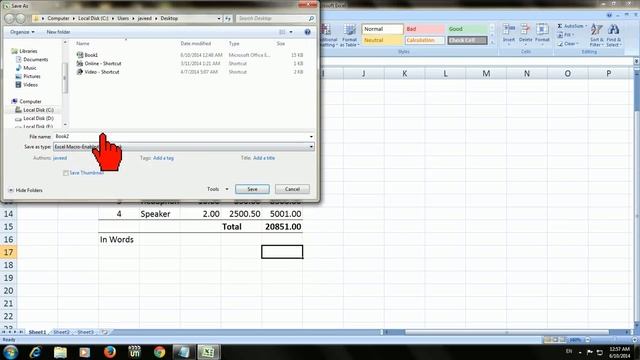Open the Windows Start orb
640x360 pixels.
[10, 352]
